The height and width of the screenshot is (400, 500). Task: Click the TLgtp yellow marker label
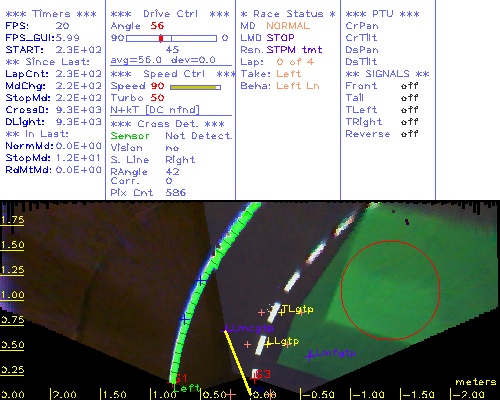pos(298,309)
